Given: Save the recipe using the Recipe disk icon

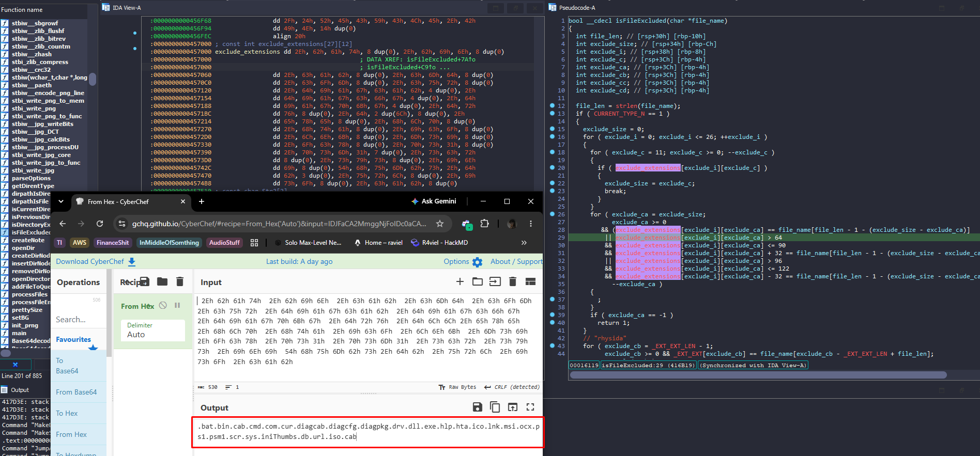Looking at the screenshot, I should [x=145, y=281].
